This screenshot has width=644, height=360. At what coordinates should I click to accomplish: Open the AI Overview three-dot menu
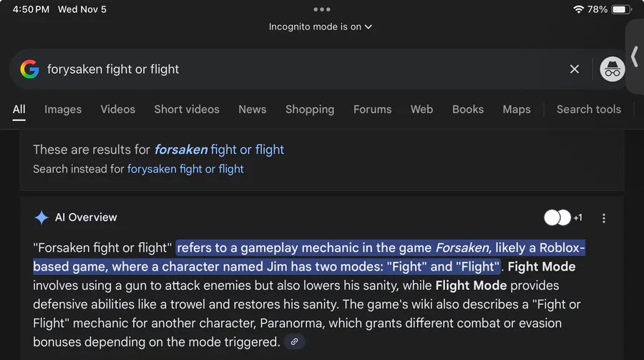pyautogui.click(x=604, y=218)
